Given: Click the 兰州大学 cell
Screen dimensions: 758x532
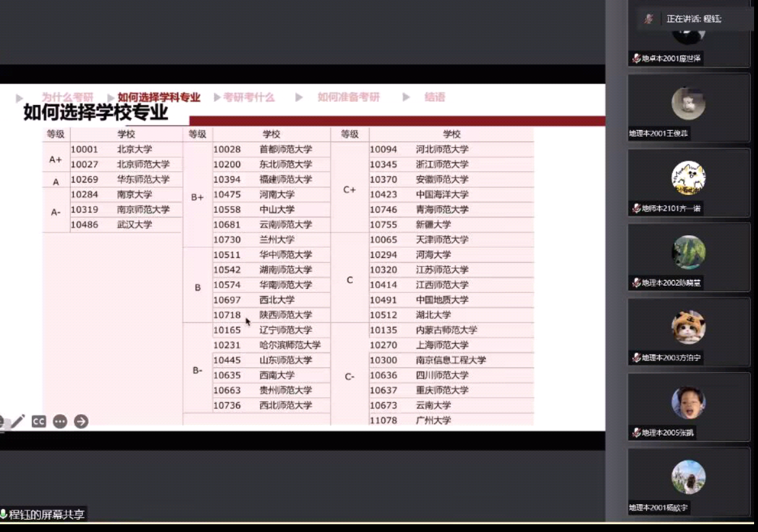Looking at the screenshot, I should (277, 239).
